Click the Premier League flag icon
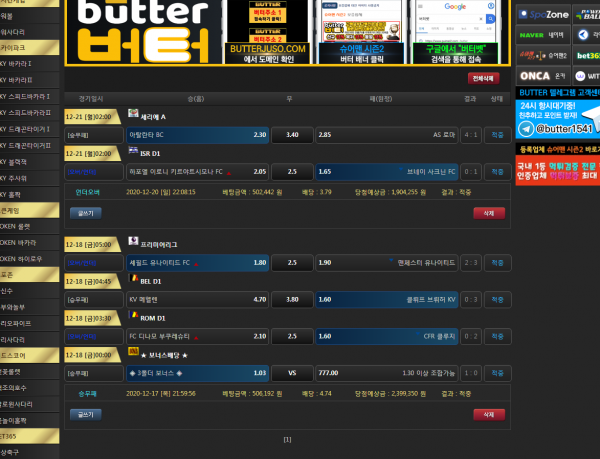600x459 pixels. 134,242
